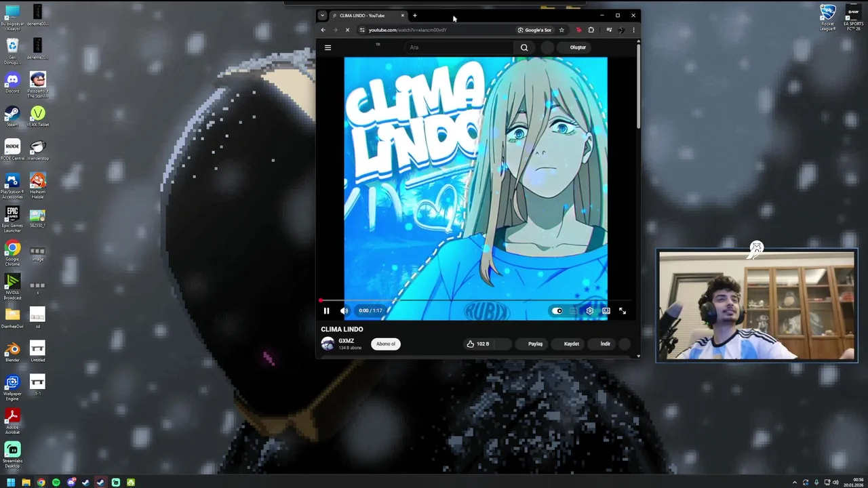Open the YouTube guide hamburger menu
Viewport: 868px width, 488px height.
(328, 47)
